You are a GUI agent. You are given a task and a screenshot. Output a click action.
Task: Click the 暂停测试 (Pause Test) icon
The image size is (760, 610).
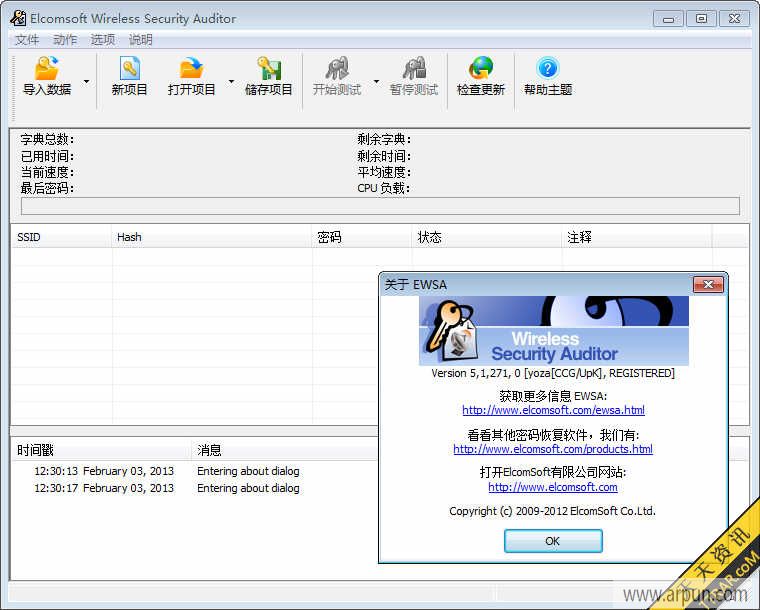point(414,68)
